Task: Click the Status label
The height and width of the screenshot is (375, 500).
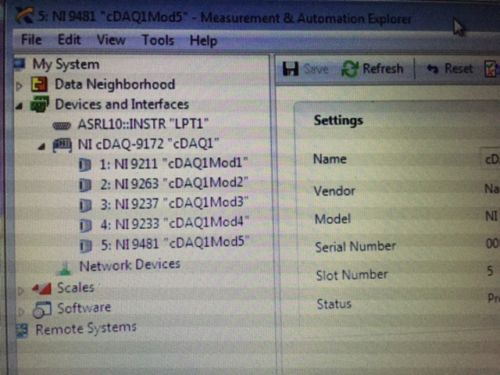Action: pos(334,304)
